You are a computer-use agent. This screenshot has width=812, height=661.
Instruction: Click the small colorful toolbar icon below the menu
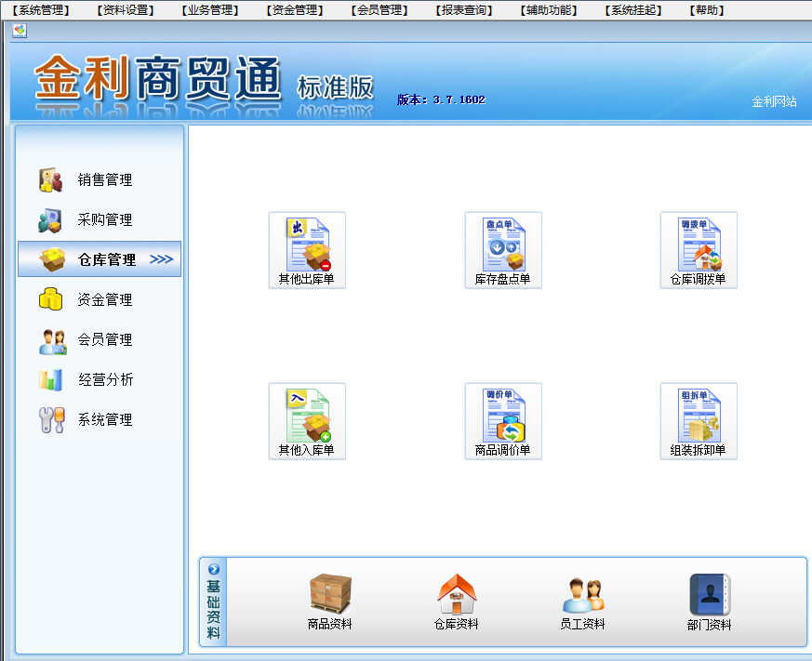coord(20,31)
